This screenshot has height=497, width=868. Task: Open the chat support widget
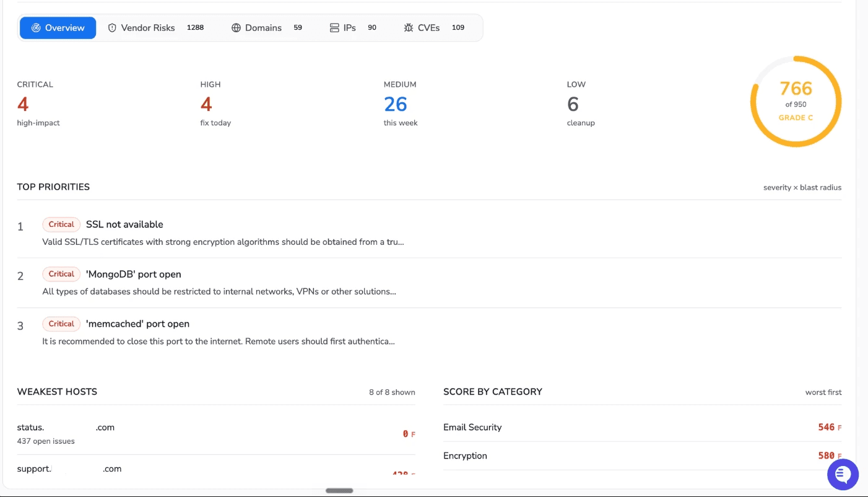pos(843,475)
